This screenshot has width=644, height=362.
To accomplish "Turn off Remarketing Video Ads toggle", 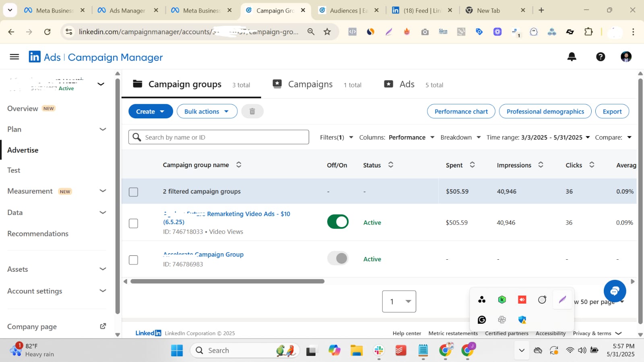I will 338,221.
